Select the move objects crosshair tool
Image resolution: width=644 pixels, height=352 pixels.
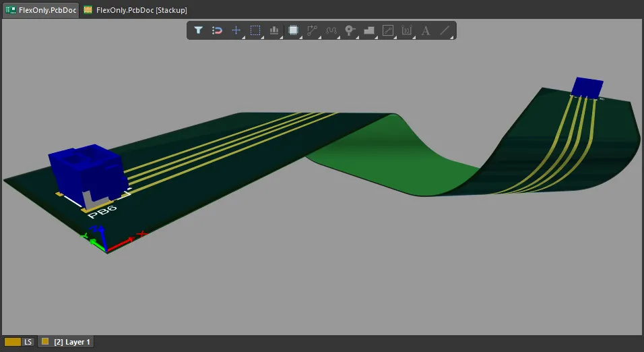point(236,30)
